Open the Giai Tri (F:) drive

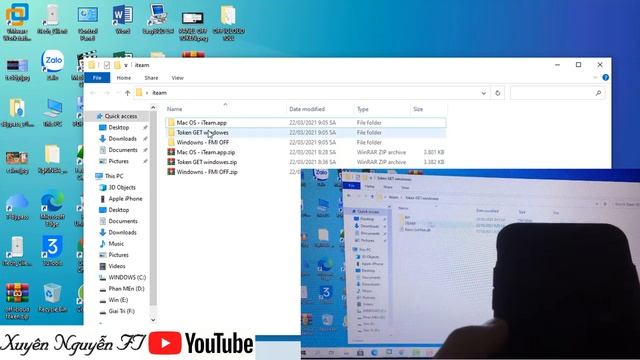click(121, 311)
